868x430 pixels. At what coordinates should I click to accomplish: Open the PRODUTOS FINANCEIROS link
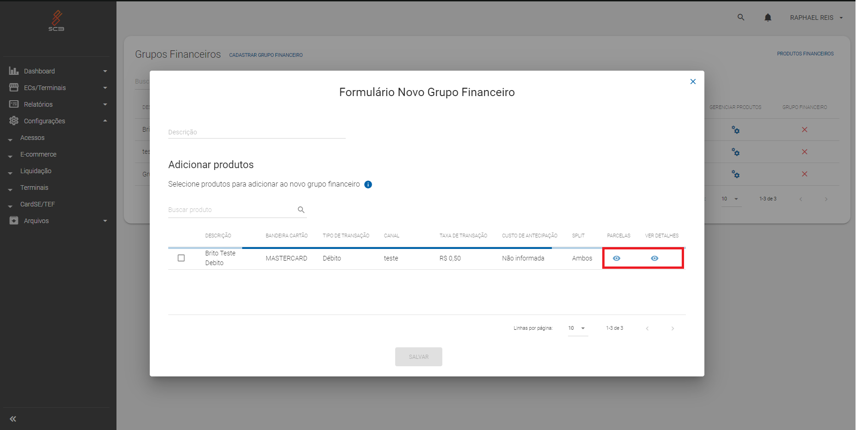(x=805, y=54)
